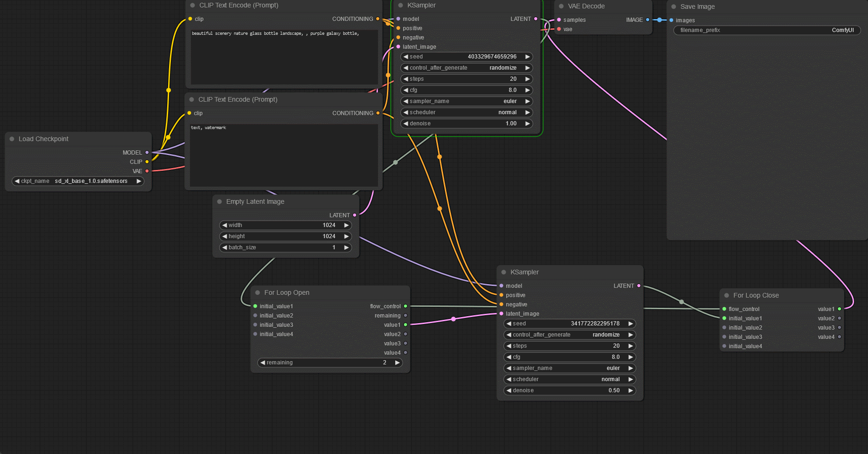Adjust denoise 1.00 slider in upper KSampler

467,123
